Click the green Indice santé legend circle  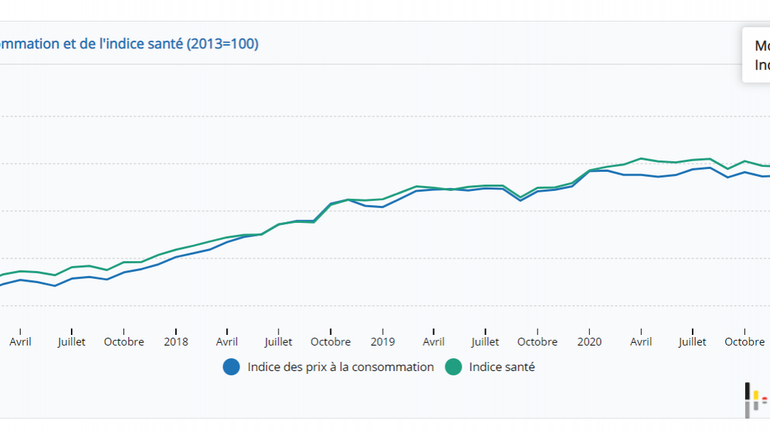(x=454, y=367)
